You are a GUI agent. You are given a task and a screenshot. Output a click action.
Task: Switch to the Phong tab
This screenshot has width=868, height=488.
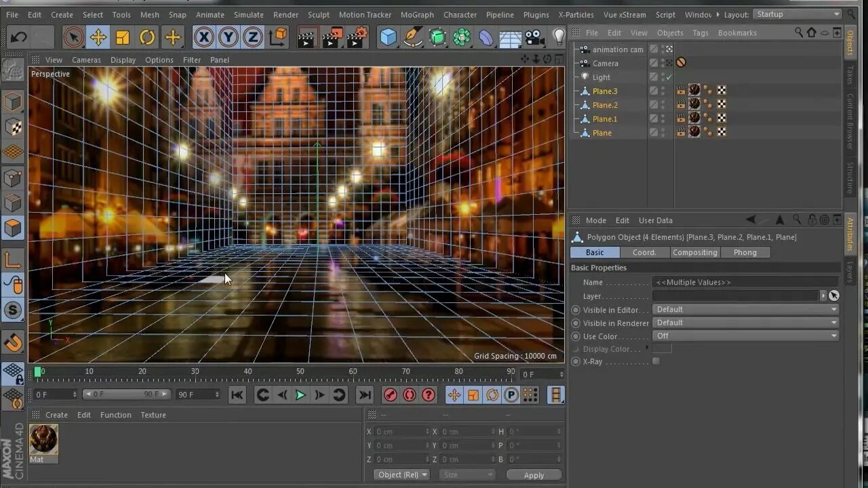pos(745,252)
